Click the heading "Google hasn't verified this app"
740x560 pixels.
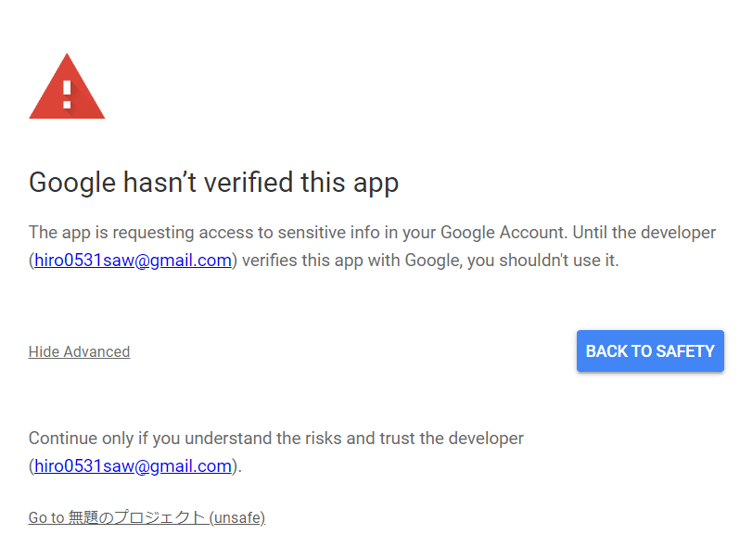point(213,183)
